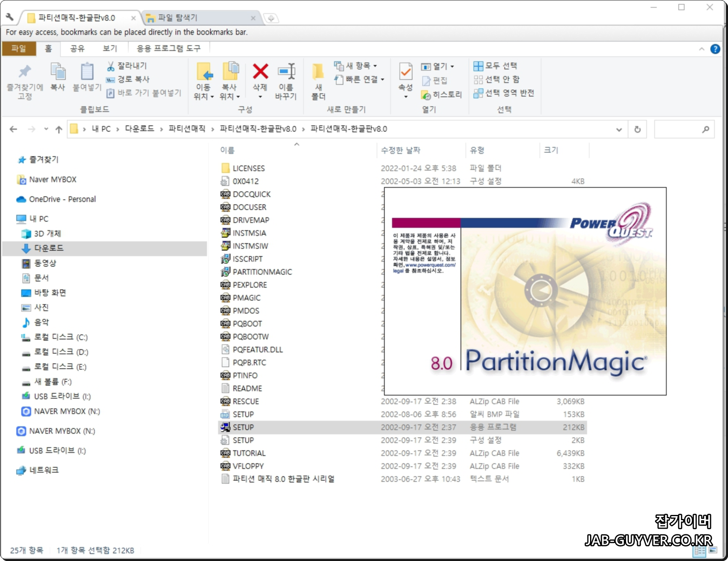
Task: Click the wrench settings icon in title bar
Action: coord(10,17)
